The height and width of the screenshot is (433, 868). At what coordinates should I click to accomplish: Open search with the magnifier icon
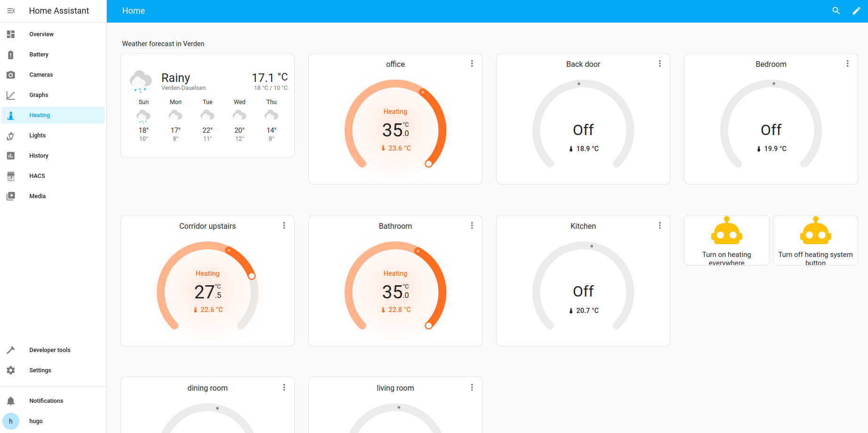(x=836, y=11)
